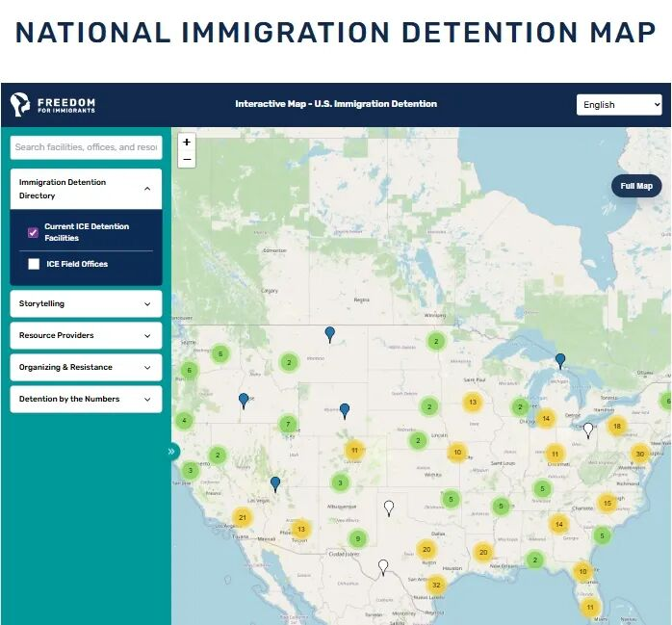Enable the ICE Field Offices checkbox

34,264
